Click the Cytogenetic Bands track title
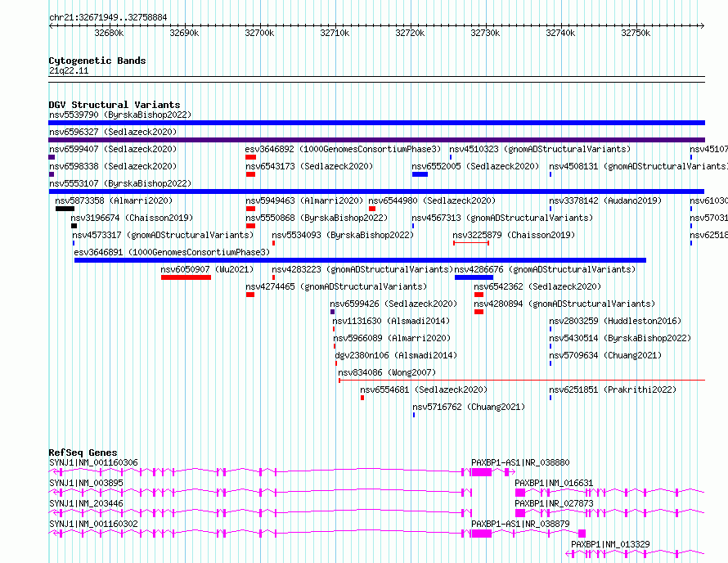This screenshot has width=728, height=563. [97, 61]
